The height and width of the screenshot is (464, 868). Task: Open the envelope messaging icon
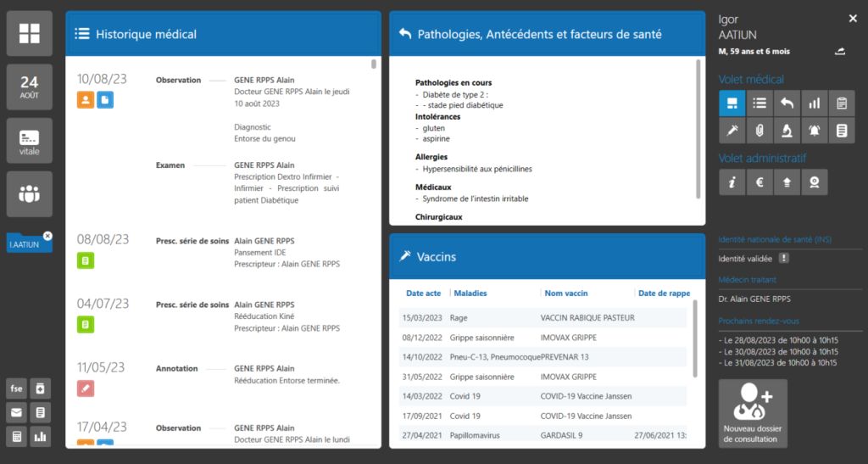point(16,413)
